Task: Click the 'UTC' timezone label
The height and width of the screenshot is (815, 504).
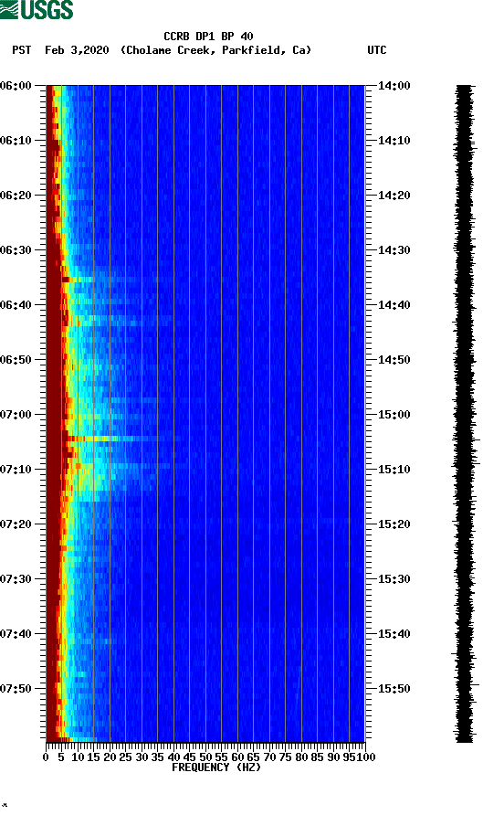Action: point(377,50)
